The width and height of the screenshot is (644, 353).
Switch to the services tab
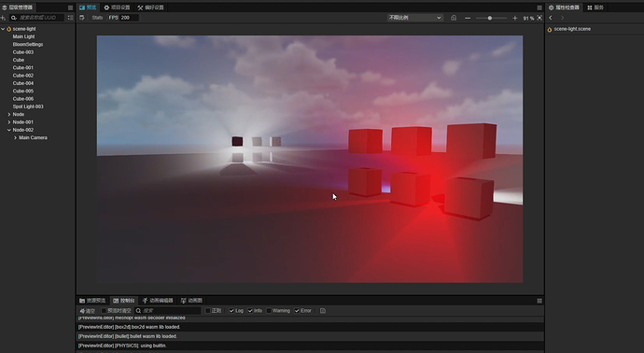(x=595, y=7)
